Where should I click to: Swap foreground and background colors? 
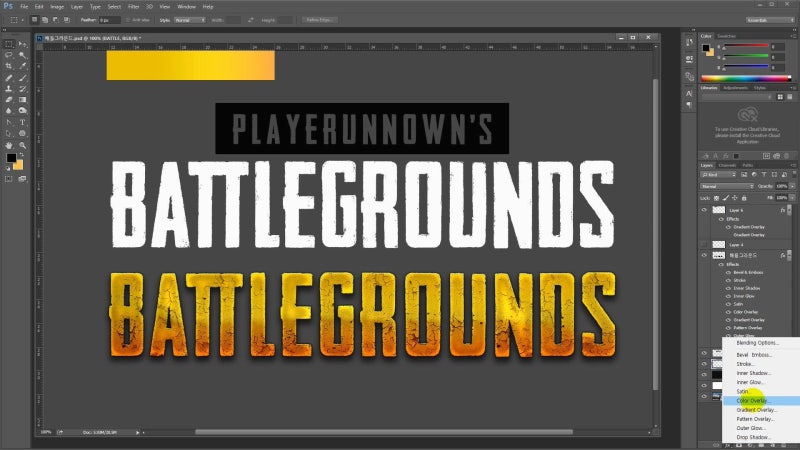21,155
